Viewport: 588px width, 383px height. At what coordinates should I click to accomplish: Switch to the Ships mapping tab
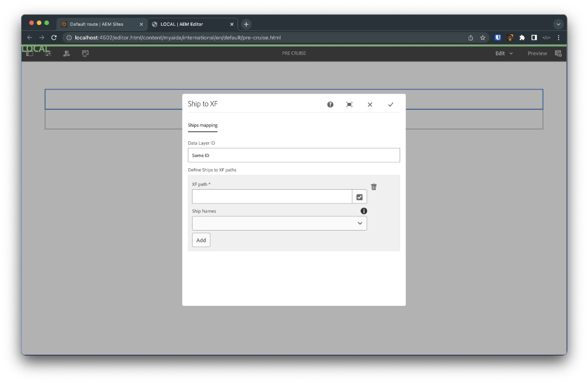click(203, 125)
